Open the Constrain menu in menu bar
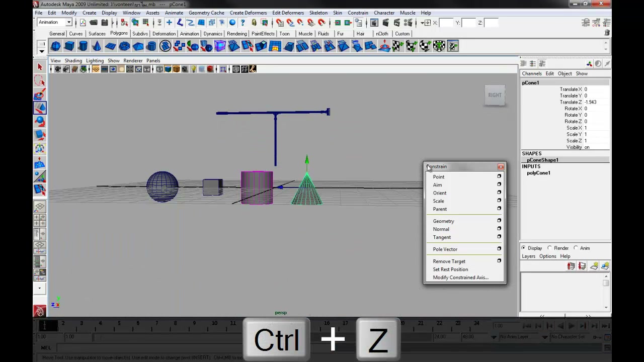 (x=358, y=13)
